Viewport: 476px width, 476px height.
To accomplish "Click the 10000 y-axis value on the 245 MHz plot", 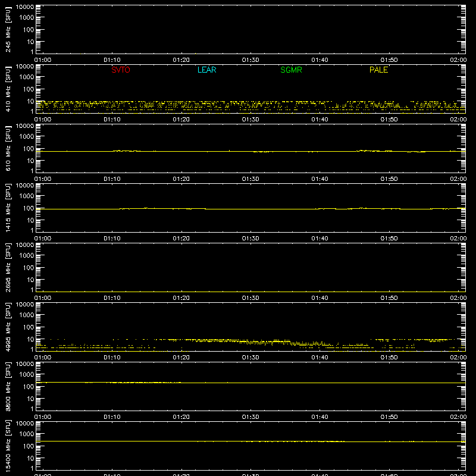I will (25, 7).
